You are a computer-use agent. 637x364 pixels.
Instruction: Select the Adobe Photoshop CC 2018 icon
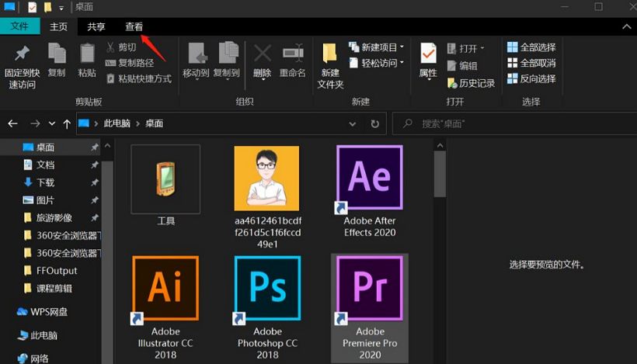[x=267, y=288]
